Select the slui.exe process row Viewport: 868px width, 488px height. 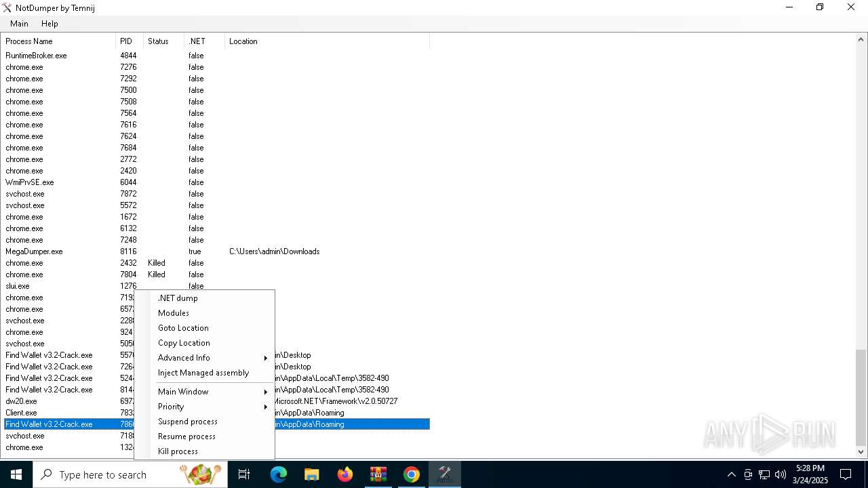click(216, 286)
